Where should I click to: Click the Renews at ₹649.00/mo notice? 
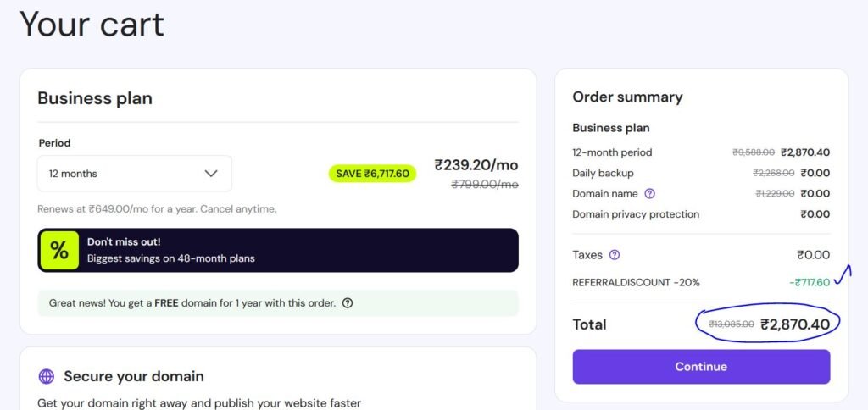tap(157, 208)
